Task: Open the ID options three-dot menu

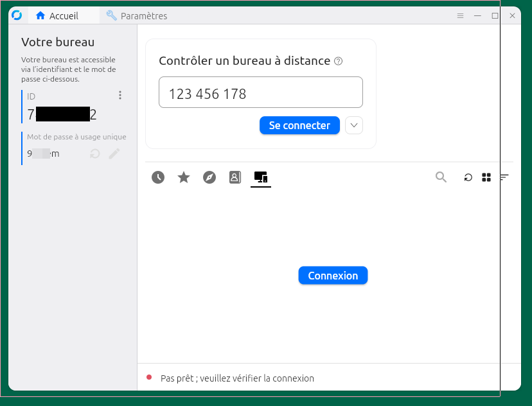Action: tap(120, 95)
